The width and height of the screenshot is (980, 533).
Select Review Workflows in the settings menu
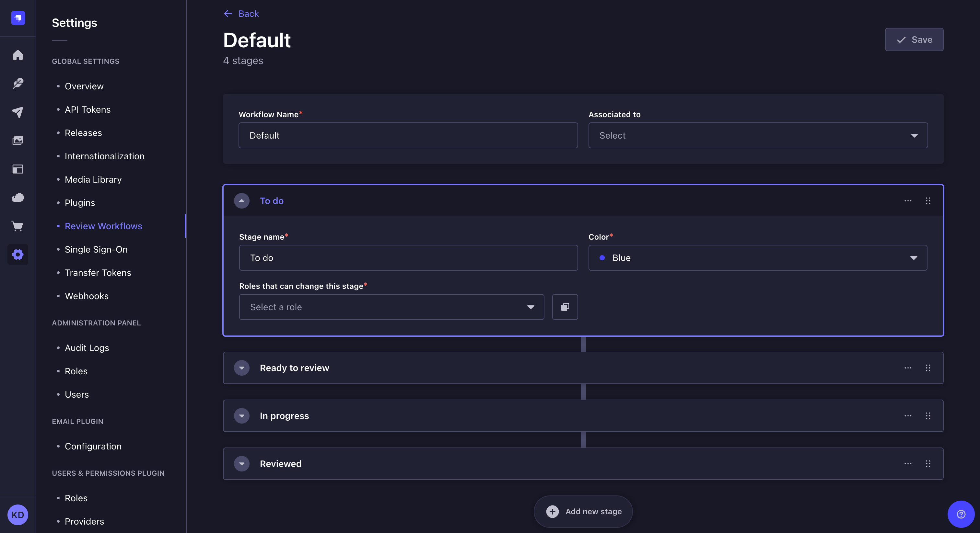103,226
